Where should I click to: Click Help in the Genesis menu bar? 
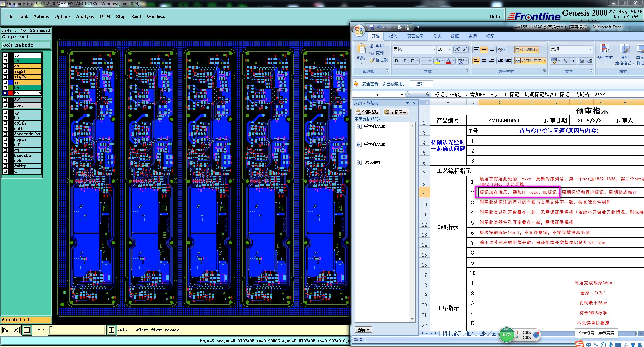coord(494,16)
